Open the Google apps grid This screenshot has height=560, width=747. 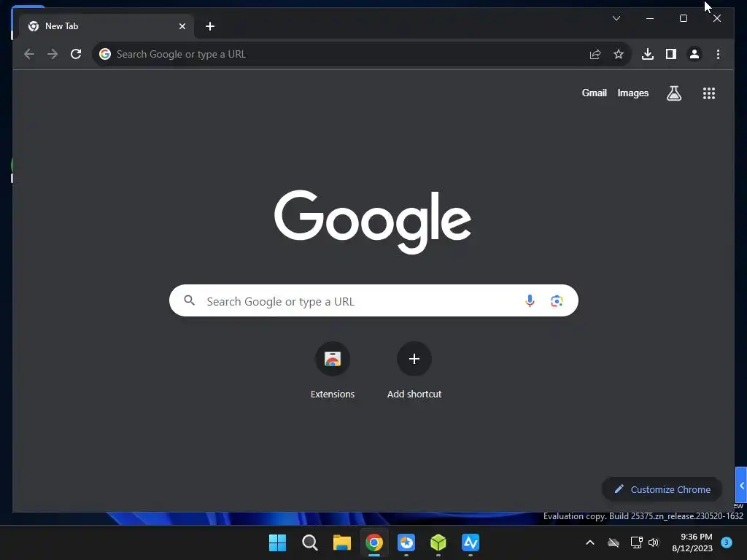[709, 93]
